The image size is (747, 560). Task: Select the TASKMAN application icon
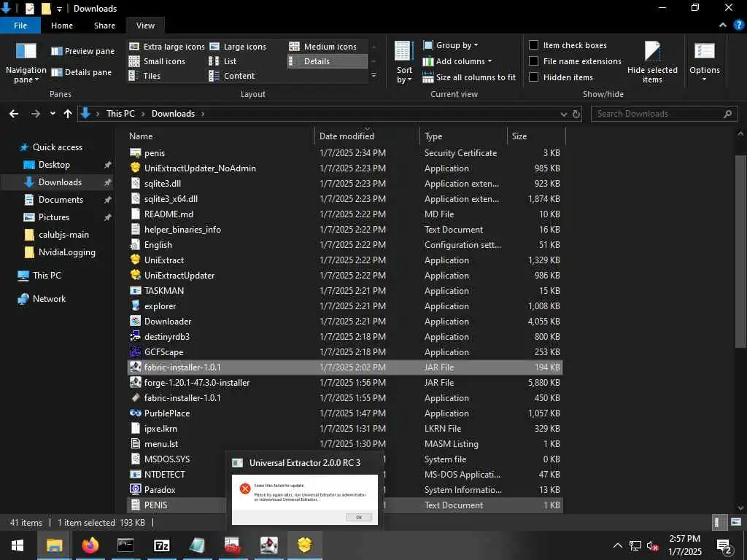135,290
